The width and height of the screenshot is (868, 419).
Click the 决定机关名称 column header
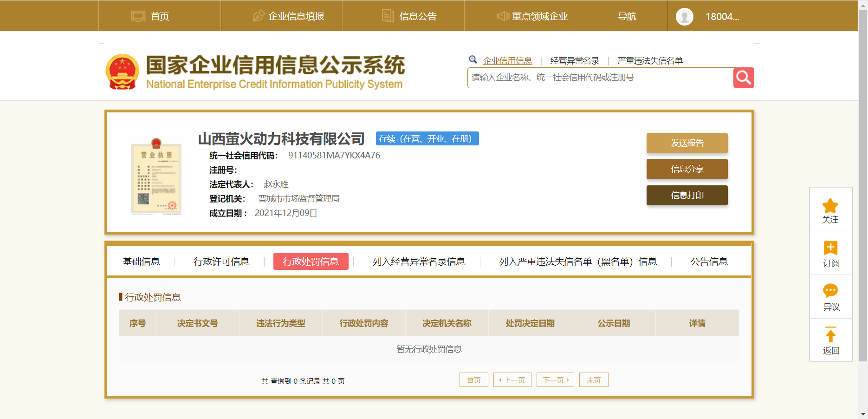pos(447,323)
